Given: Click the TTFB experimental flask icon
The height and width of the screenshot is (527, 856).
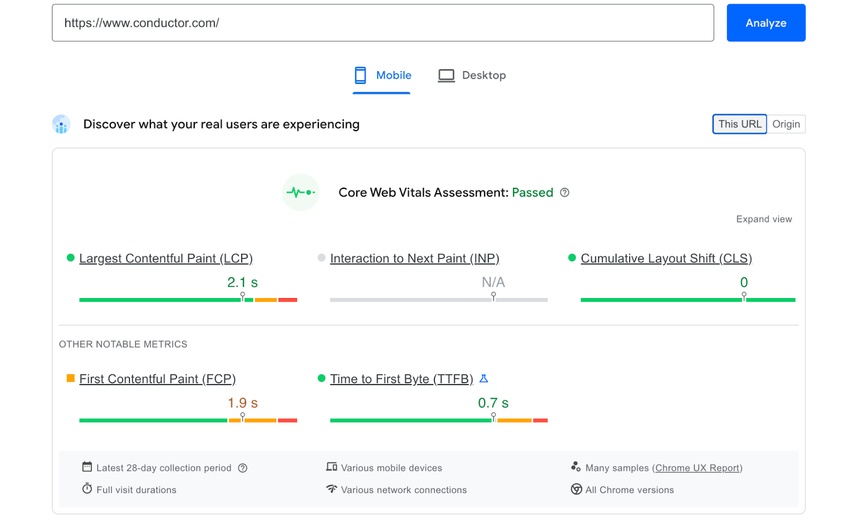Looking at the screenshot, I should [484, 379].
